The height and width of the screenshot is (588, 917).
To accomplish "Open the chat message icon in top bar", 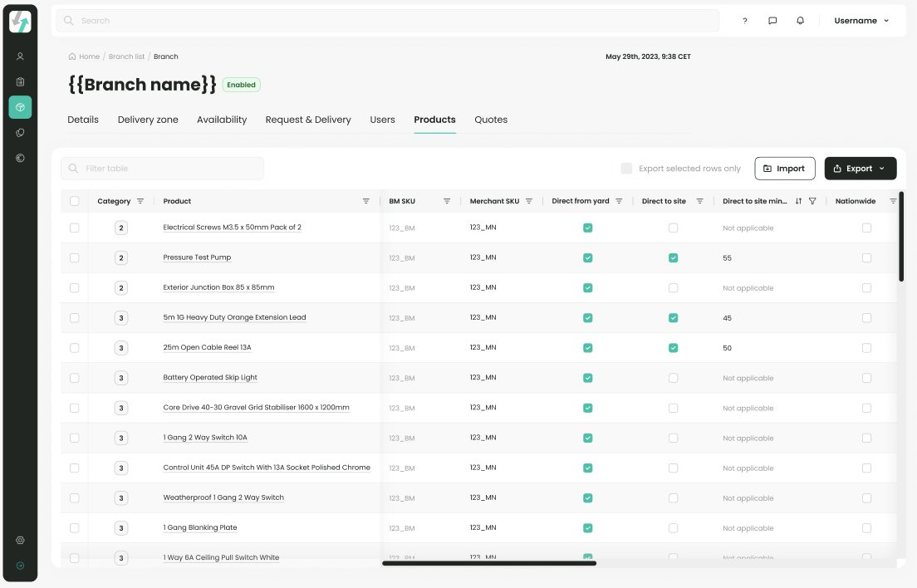I will pos(772,20).
